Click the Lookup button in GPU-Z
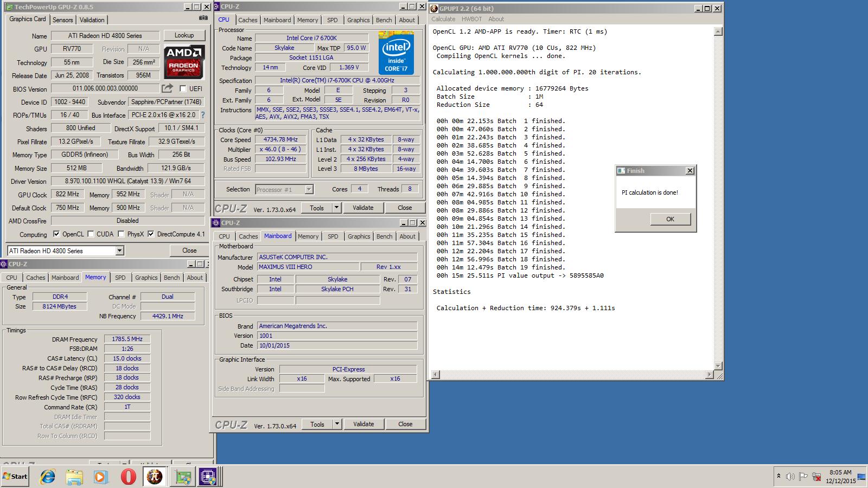 tap(184, 35)
